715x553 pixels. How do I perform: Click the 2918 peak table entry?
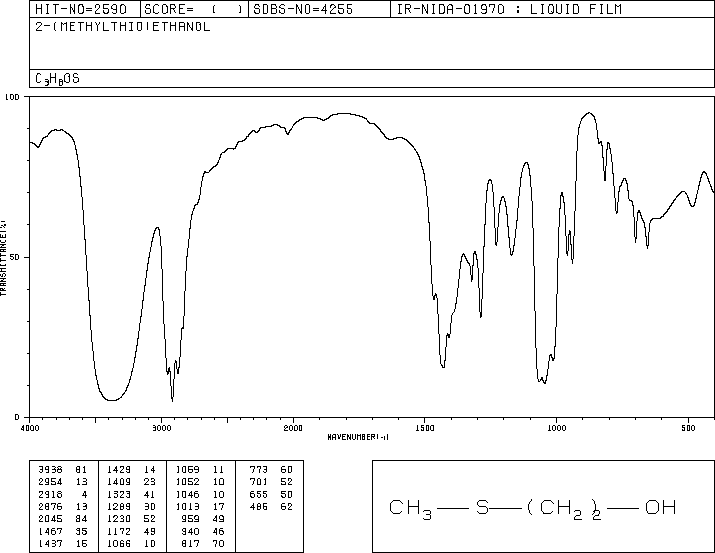62,494
